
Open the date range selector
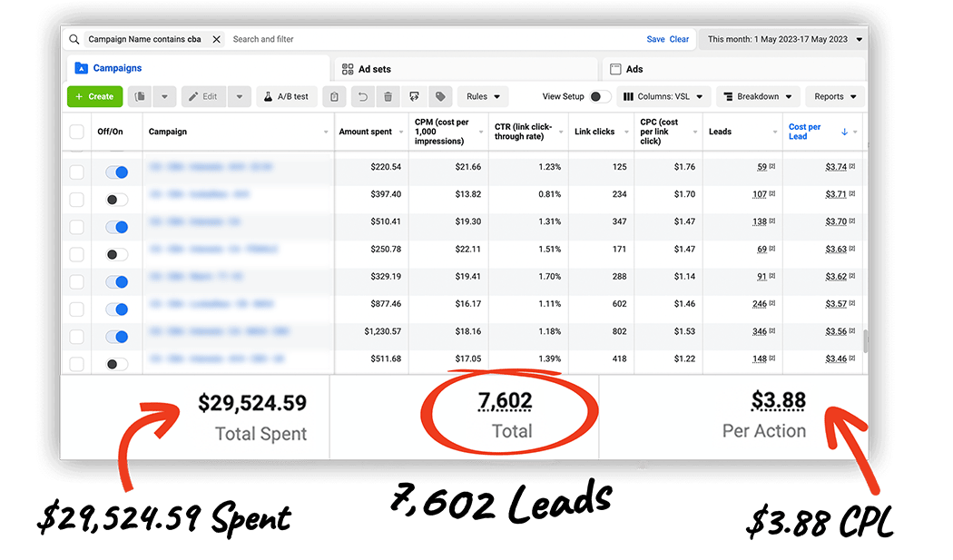[784, 39]
